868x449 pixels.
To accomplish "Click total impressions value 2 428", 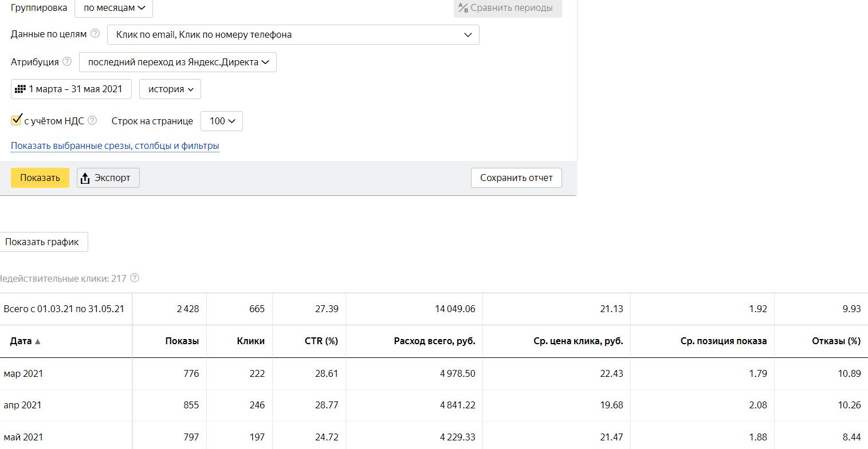I will click(188, 309).
